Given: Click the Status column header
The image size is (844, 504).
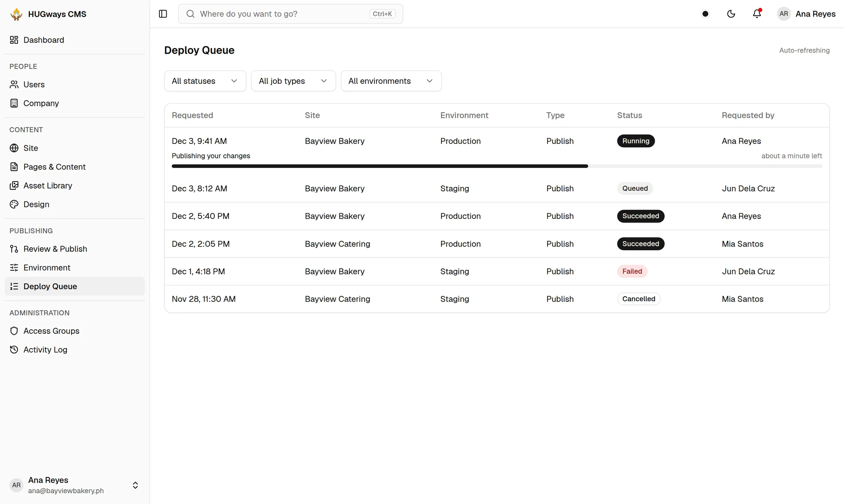Looking at the screenshot, I should point(629,115).
